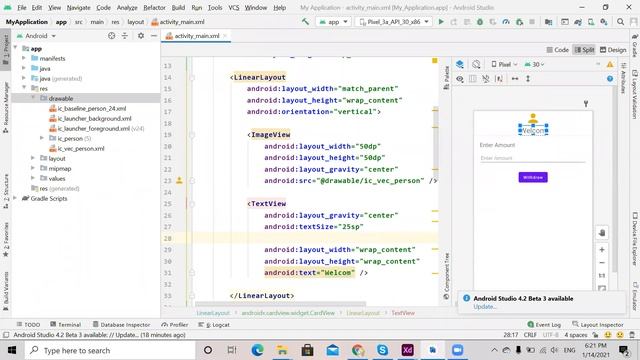Expand the Gradle Scripts node
The width and height of the screenshot is (640, 360).
(x=15, y=198)
